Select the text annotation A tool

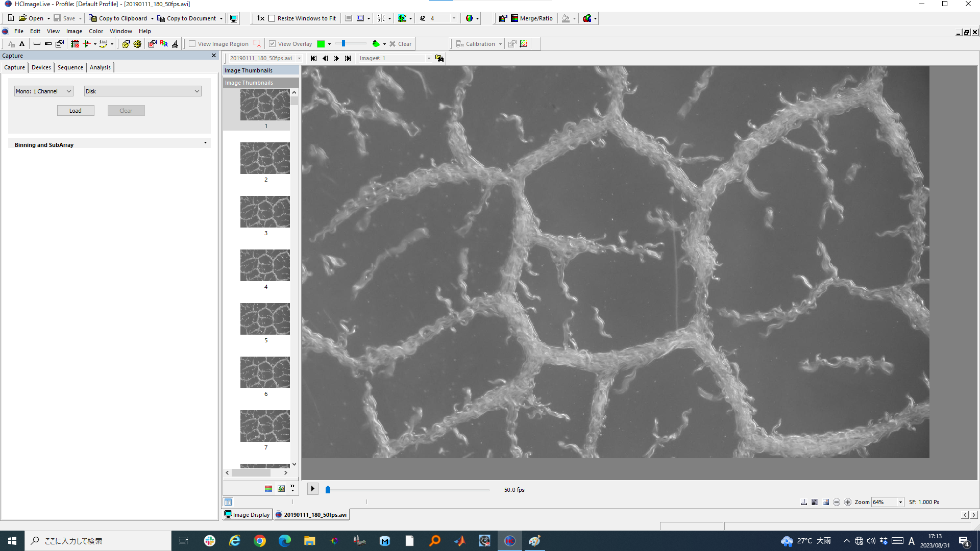[22, 44]
